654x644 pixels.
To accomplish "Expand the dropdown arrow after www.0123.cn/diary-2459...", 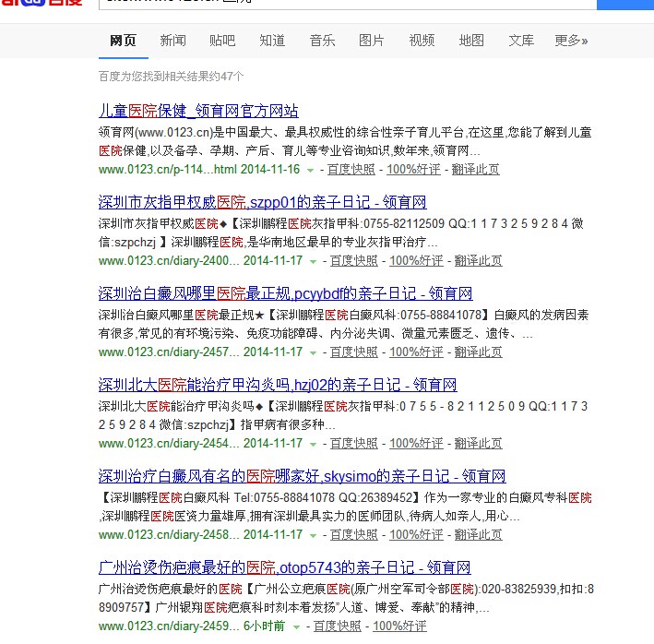I will pyautogui.click(x=296, y=626).
